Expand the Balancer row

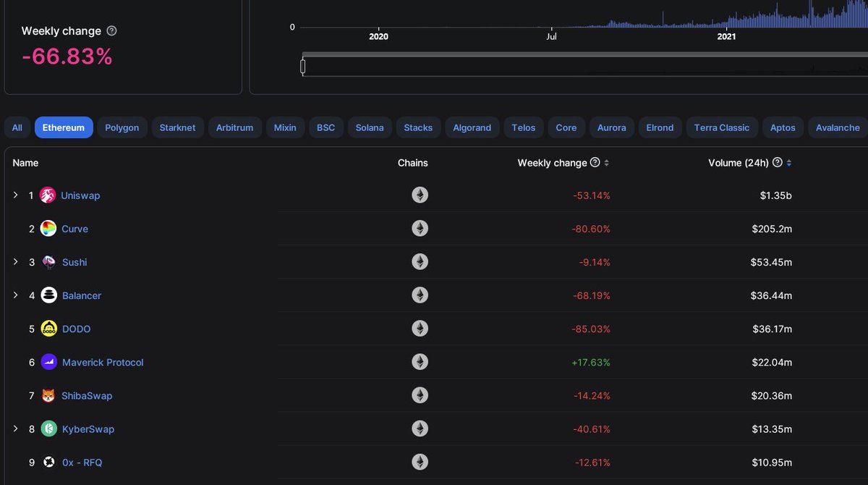click(16, 295)
